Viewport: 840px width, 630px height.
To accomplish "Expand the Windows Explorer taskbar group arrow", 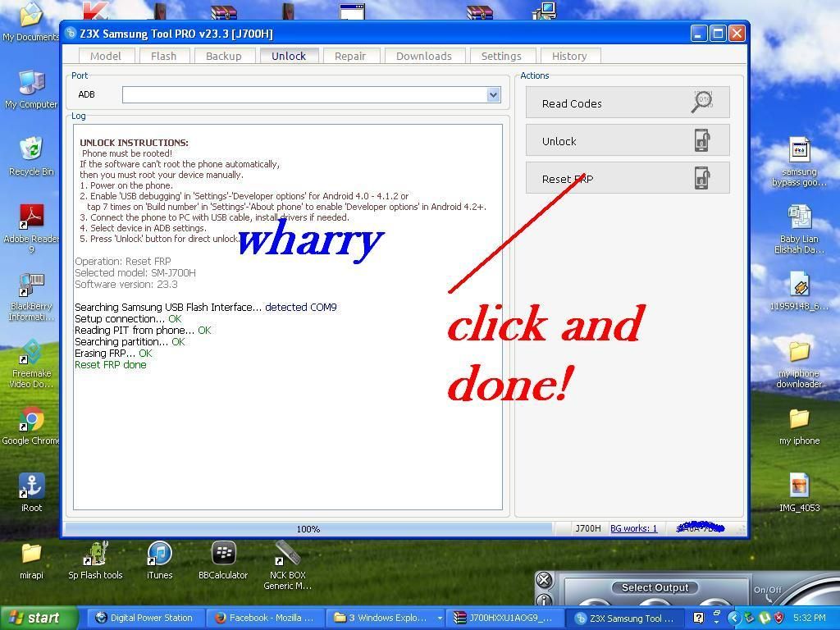I will (440, 618).
